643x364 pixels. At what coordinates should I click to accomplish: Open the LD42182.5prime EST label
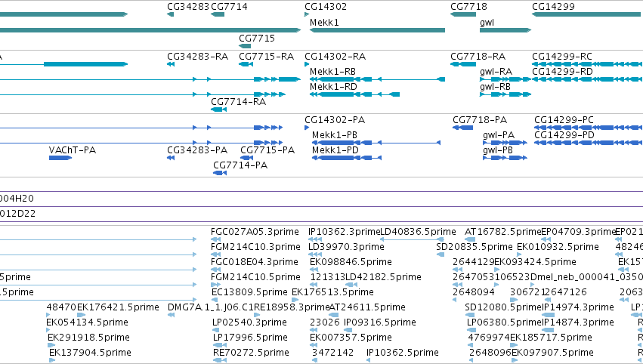[383, 277]
